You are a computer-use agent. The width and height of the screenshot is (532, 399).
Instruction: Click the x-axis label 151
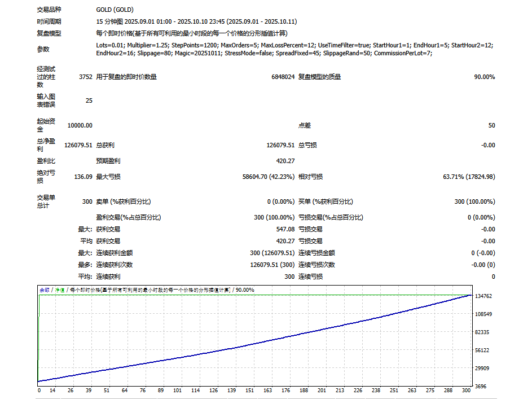(x=249, y=391)
